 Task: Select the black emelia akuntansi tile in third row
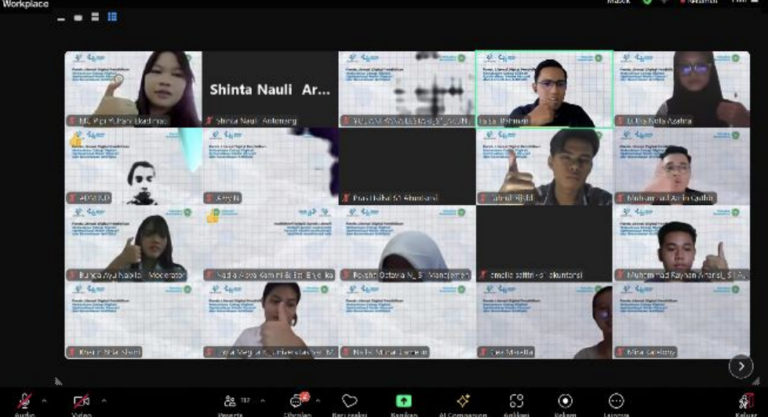(x=544, y=244)
